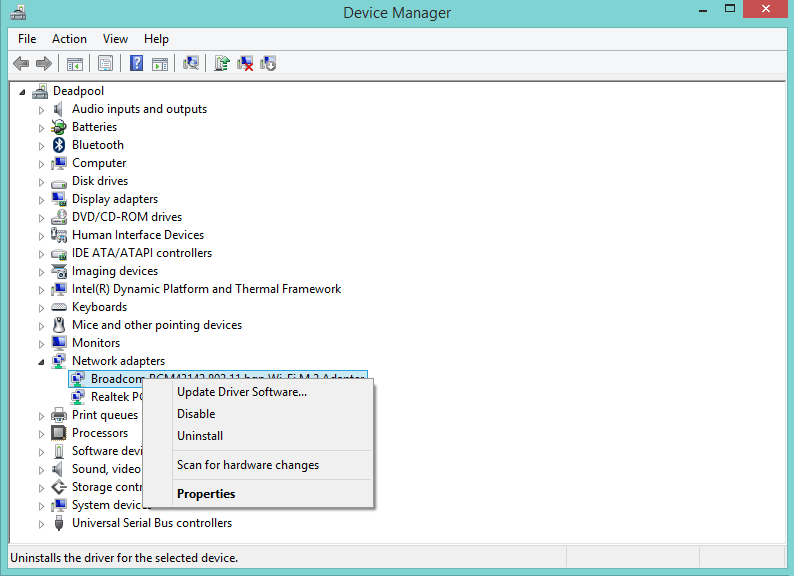The image size is (794, 576).
Task: Select the Display adapters label
Action: click(115, 199)
